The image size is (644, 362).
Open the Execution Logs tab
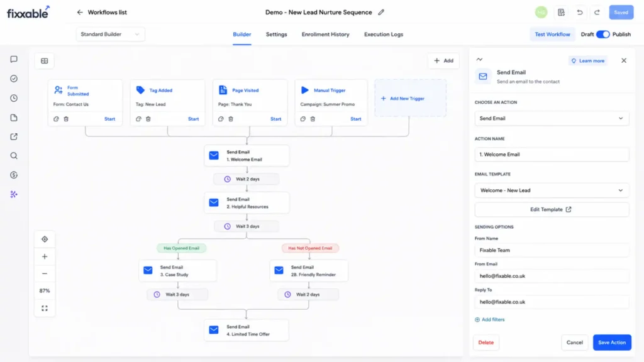coord(384,35)
